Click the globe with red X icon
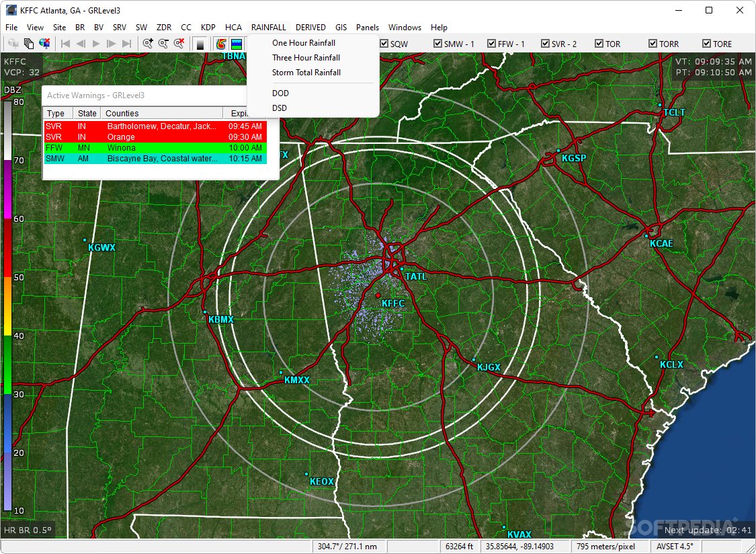Image resolution: width=756 pixels, height=554 pixels. tap(44, 44)
